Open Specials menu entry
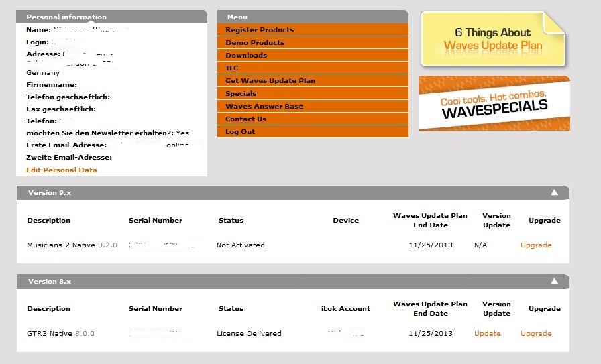 pos(313,93)
